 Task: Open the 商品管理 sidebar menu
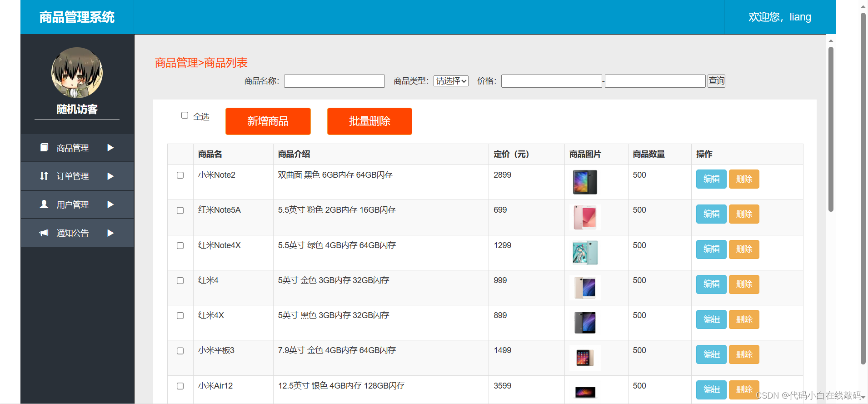coord(77,148)
